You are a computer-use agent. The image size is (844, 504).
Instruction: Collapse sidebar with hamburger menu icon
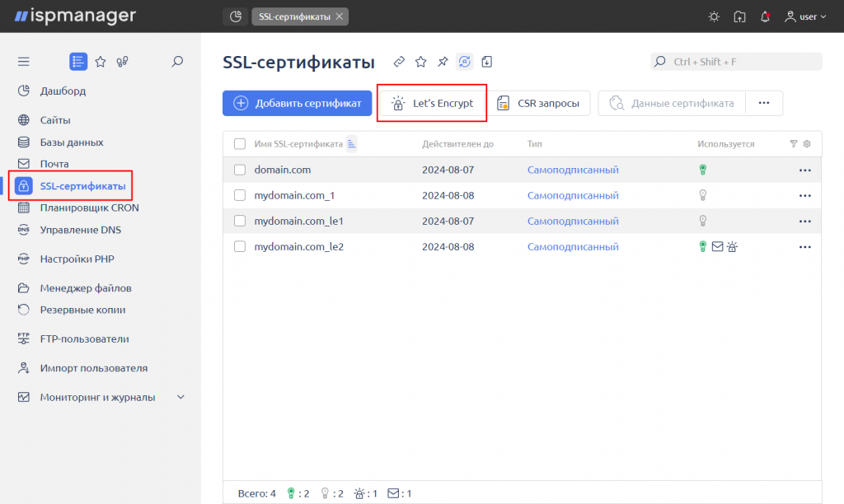pyautogui.click(x=24, y=61)
